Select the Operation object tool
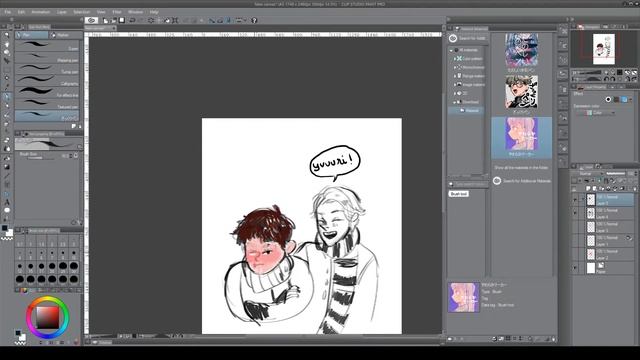This screenshot has width=640, height=360. [7, 52]
